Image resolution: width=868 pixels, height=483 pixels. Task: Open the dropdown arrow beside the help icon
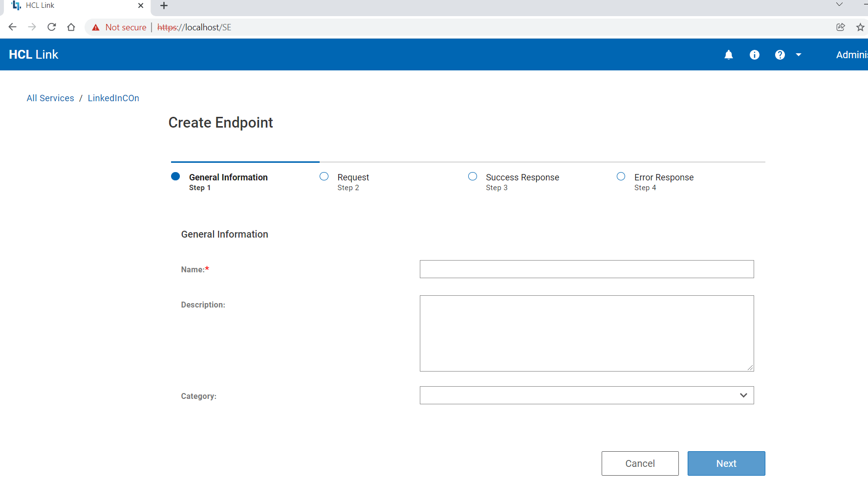click(x=799, y=55)
